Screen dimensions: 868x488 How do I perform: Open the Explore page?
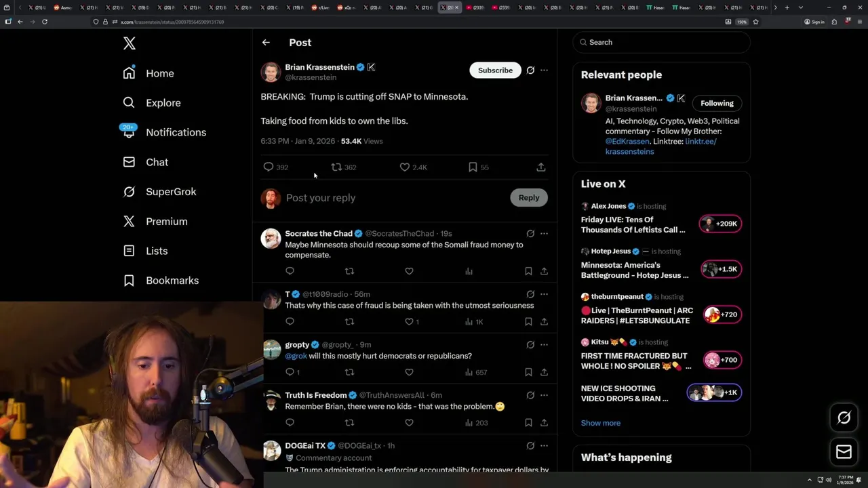coord(152,103)
